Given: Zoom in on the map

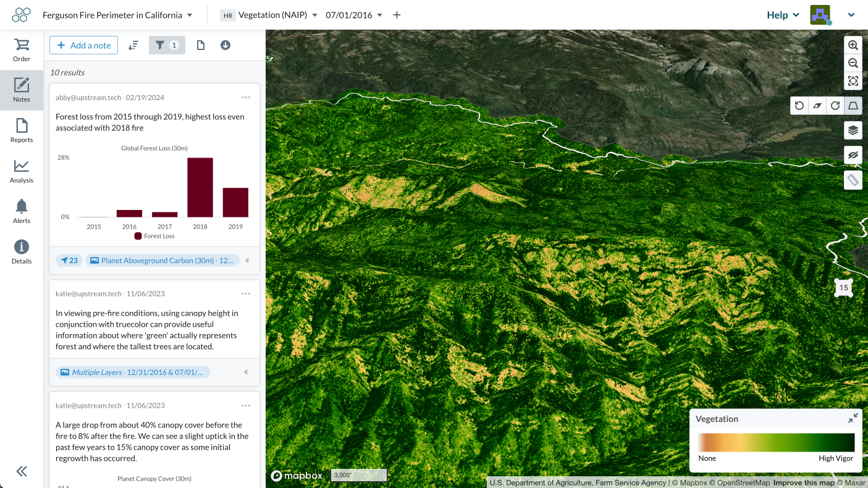Looking at the screenshot, I should pyautogui.click(x=853, y=45).
